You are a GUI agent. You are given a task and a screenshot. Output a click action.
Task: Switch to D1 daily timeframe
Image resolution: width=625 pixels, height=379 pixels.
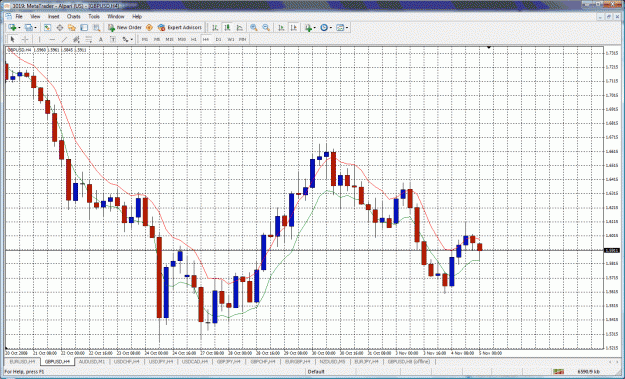coord(218,39)
